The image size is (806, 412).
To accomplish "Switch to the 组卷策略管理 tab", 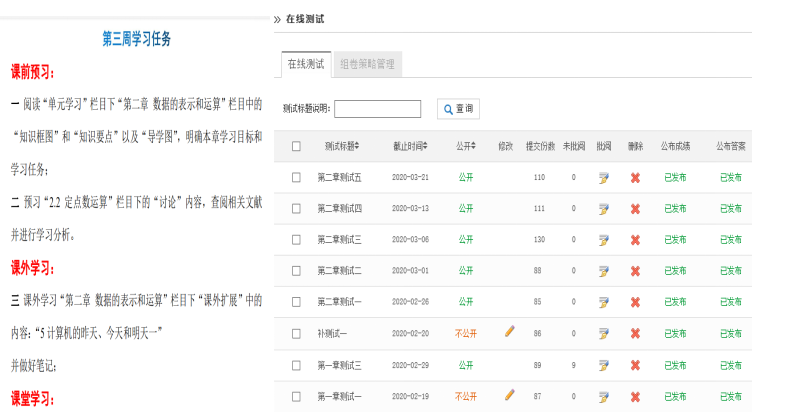I will click(x=368, y=64).
